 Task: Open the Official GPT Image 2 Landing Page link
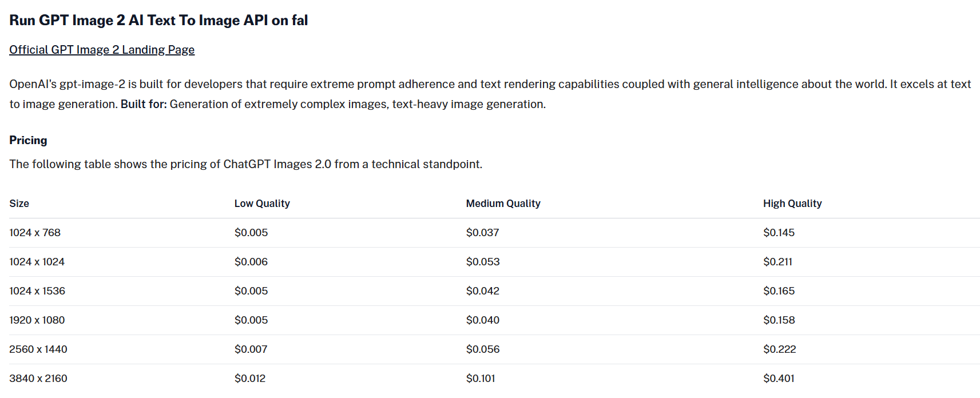(102, 50)
